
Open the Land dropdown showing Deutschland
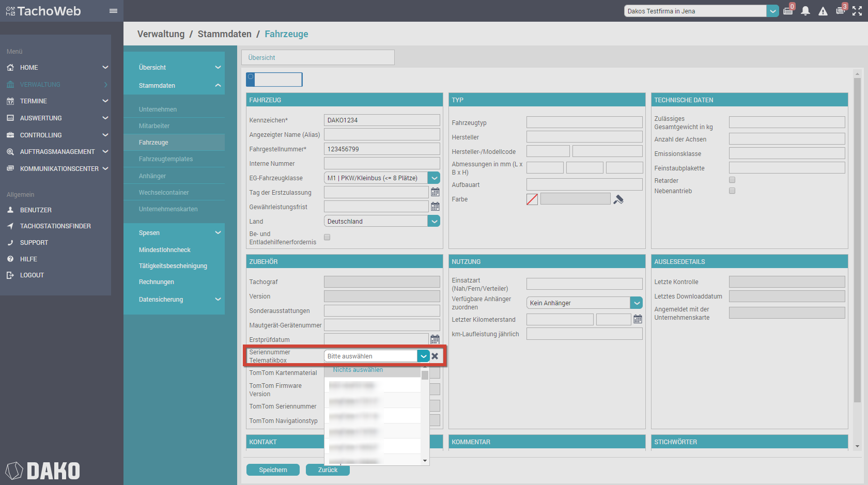[x=434, y=221]
